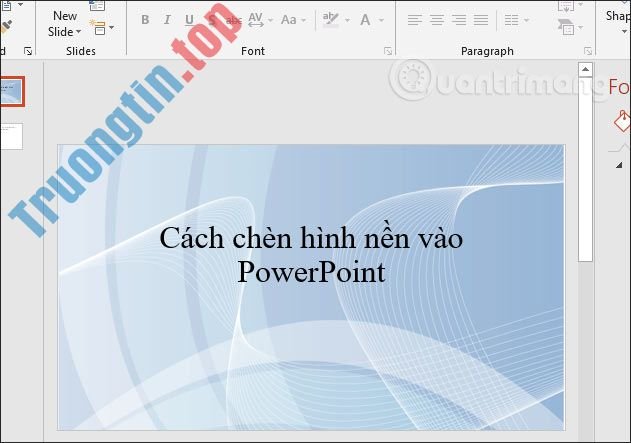This screenshot has width=631, height=443.
Task: Select the first slide thumbnail
Action: point(12,91)
